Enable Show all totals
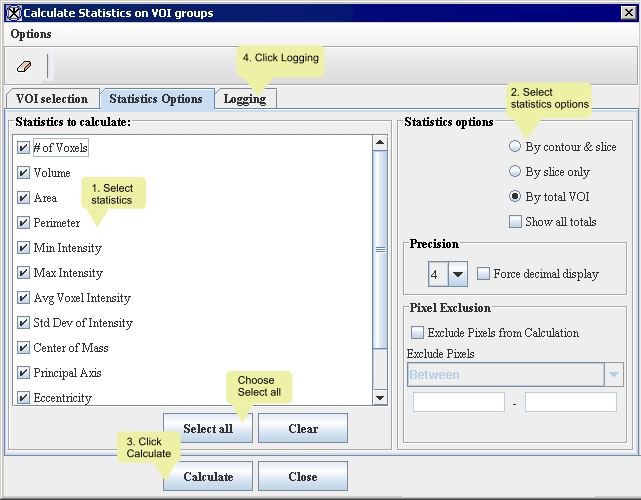The image size is (641, 500). [515, 222]
